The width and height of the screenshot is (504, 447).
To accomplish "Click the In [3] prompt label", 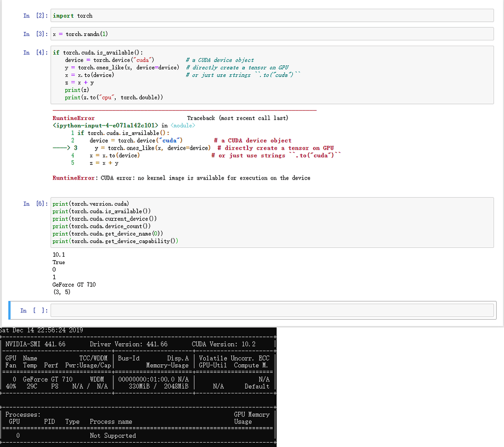I will pos(36,34).
